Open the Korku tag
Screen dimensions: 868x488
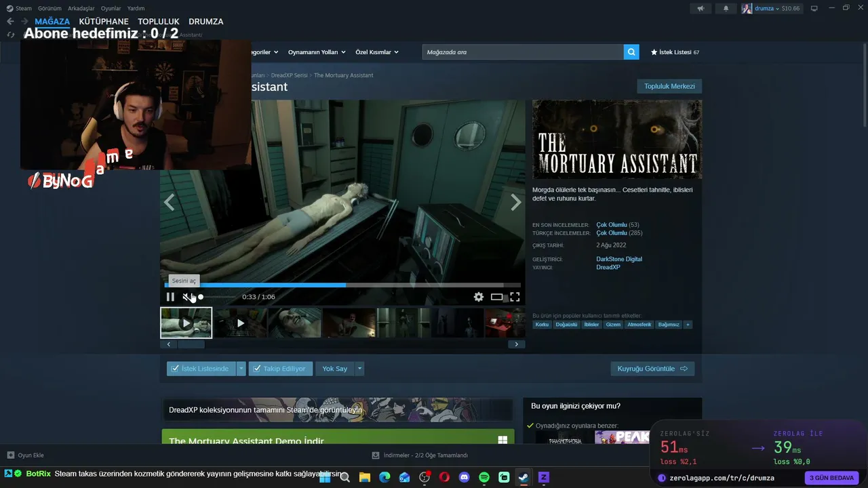tap(542, 325)
